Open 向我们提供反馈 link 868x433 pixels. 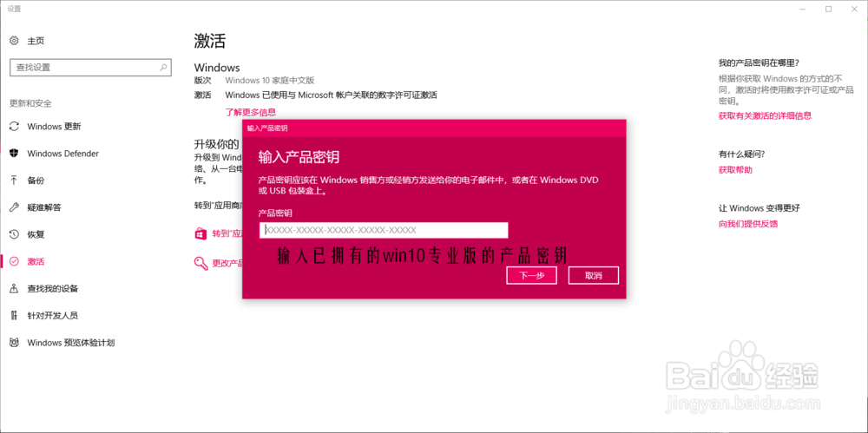point(748,224)
